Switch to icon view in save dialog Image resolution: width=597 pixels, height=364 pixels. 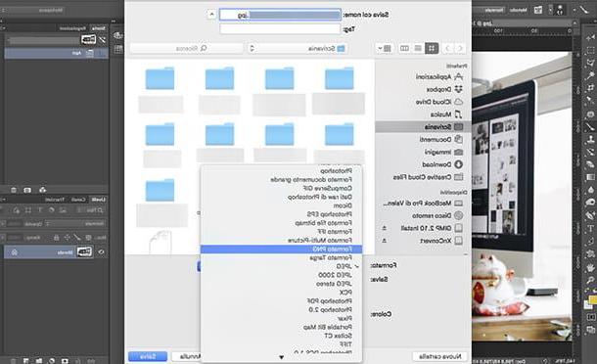point(432,48)
